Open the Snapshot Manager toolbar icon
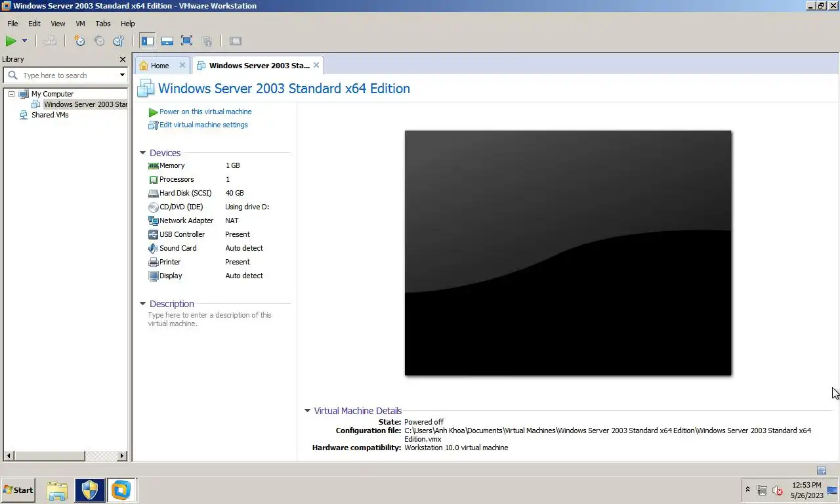 tap(119, 41)
